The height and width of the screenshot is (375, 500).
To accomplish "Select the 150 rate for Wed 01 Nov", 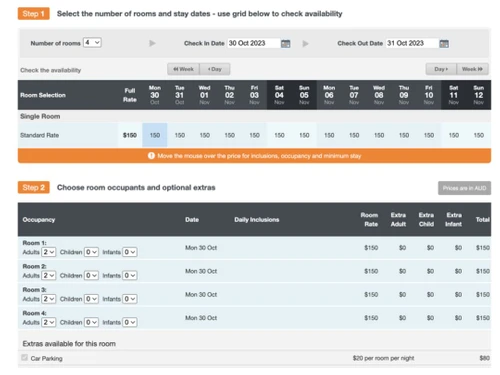I will [x=205, y=135].
